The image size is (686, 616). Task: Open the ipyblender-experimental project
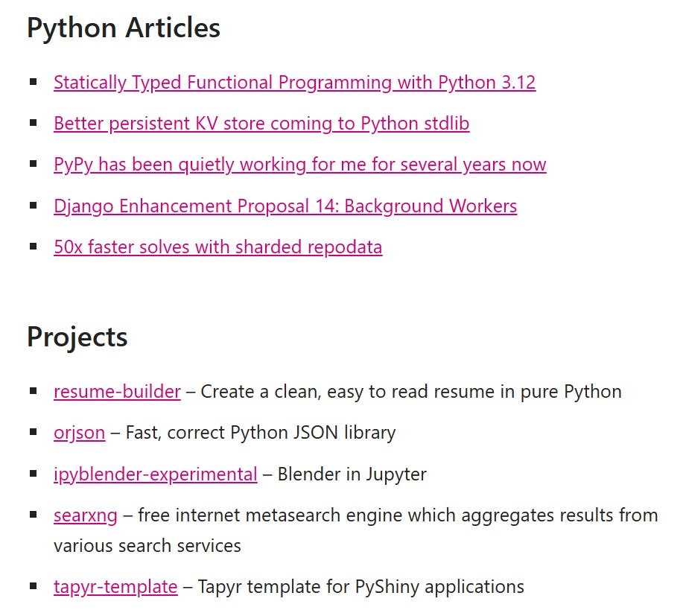156,474
